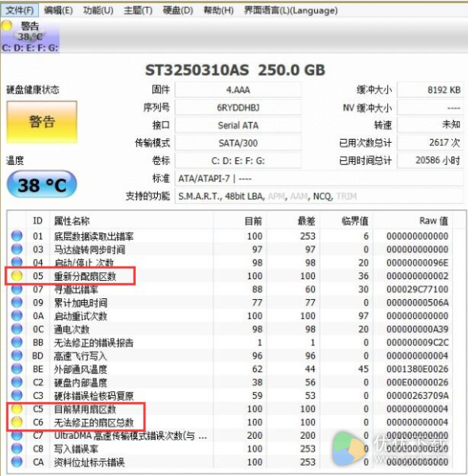The image size is (468, 476).
Task: Open the 主题(T) menu
Action: pyautogui.click(x=138, y=10)
